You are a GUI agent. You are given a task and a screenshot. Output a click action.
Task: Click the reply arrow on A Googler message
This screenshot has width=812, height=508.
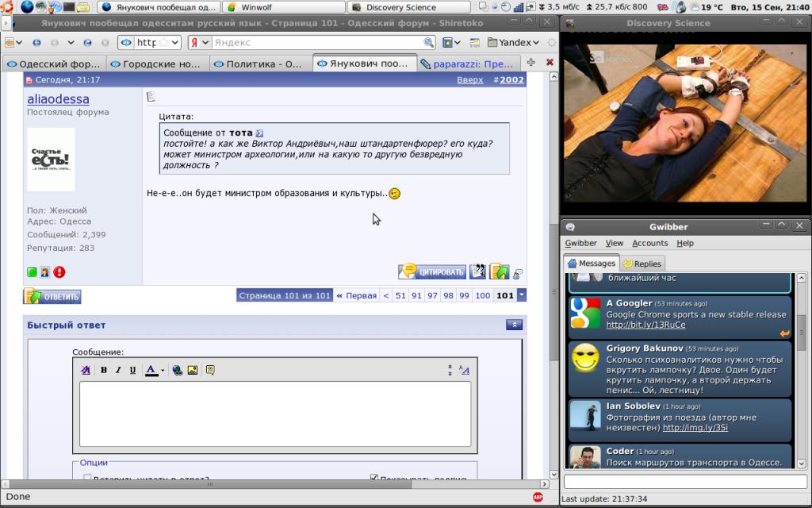click(x=784, y=333)
